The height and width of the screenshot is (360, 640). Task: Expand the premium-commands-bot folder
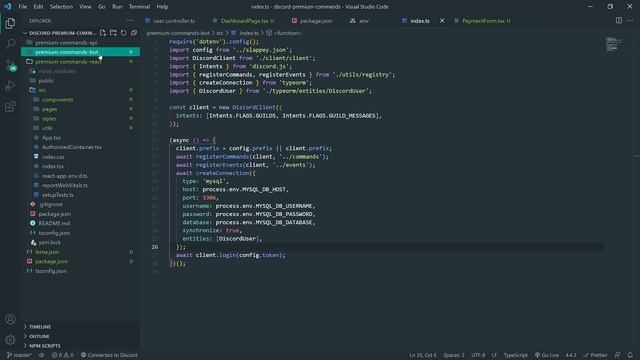pyautogui.click(x=81, y=52)
